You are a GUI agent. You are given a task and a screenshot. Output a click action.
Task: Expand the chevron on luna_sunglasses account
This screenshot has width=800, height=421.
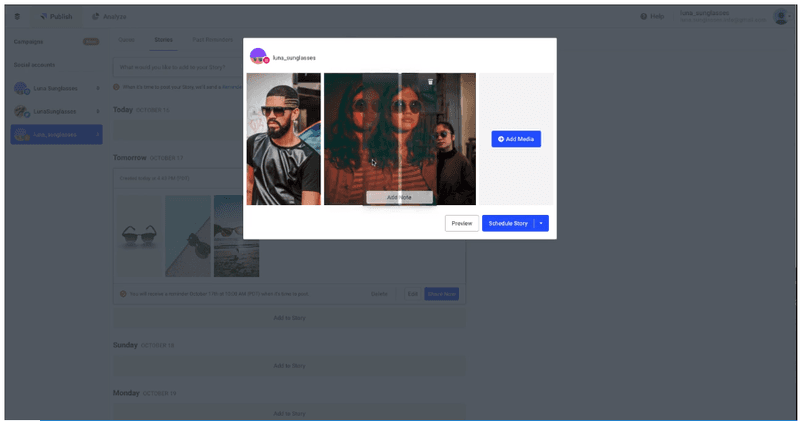pos(97,134)
